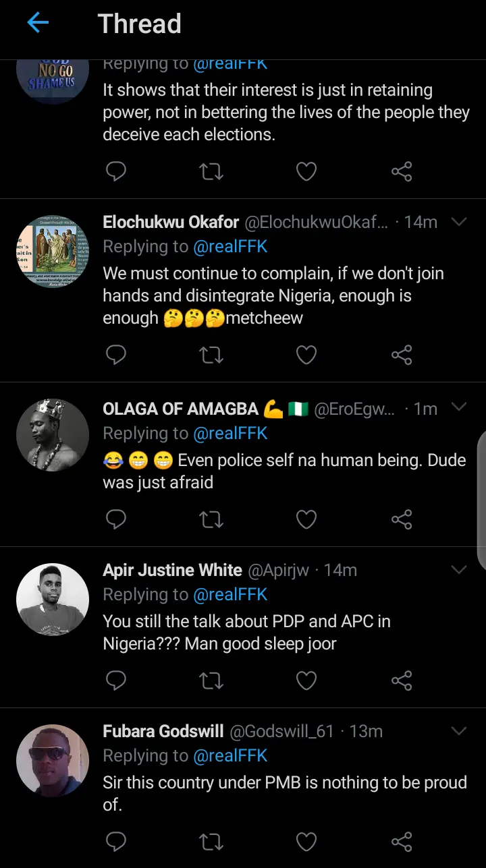
Task: Like Apir Justine White's tweet
Action: 306,681
